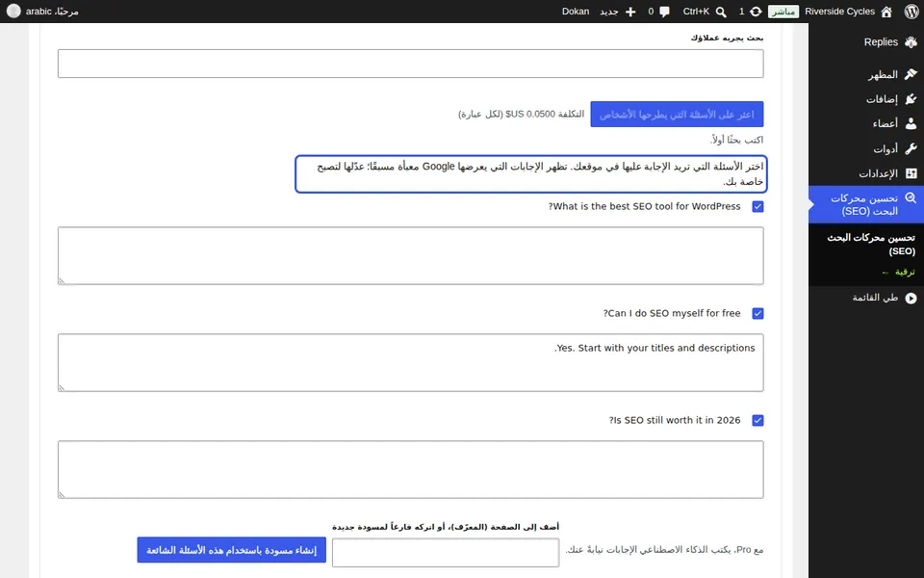
Task: Open the Dokan toolbar menu
Action: (x=576, y=12)
